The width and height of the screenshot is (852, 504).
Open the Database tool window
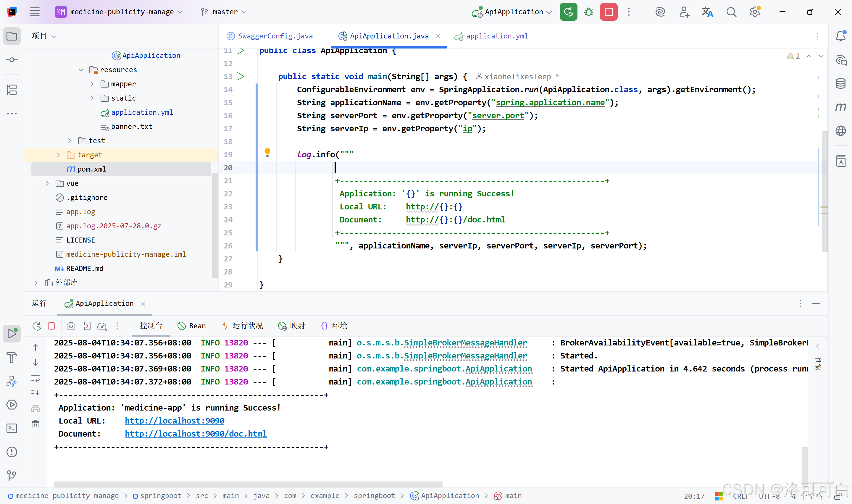840,83
